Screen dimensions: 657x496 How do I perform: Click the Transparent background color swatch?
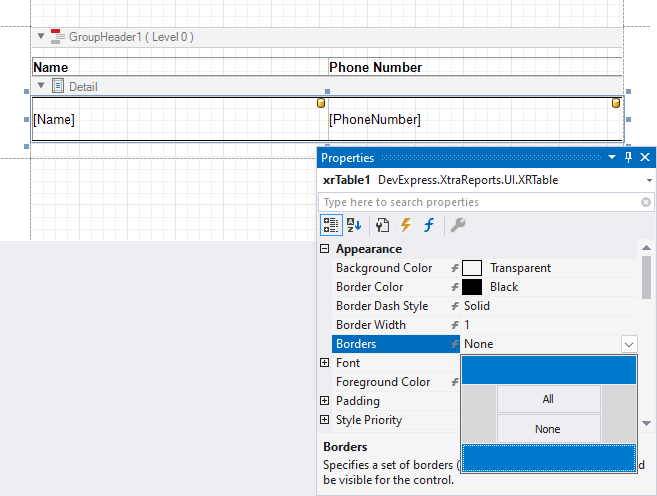pos(472,268)
